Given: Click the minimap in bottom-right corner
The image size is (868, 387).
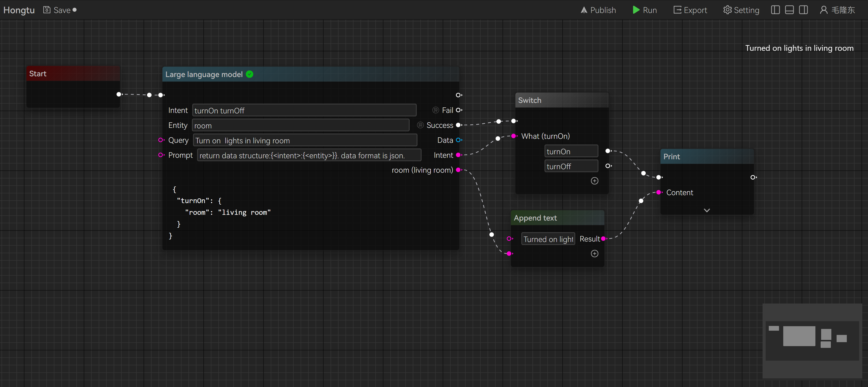Looking at the screenshot, I should 812,341.
